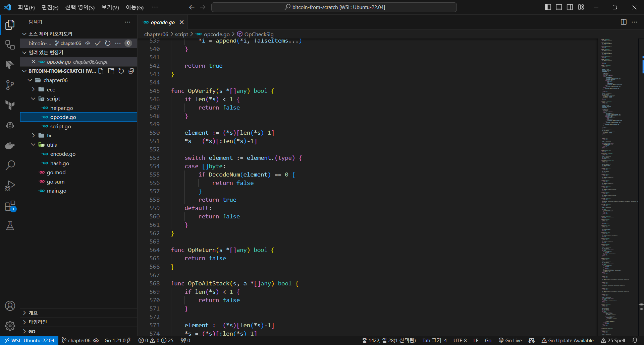Open the Explorer view in activity bar
The height and width of the screenshot is (345, 644).
(10, 24)
